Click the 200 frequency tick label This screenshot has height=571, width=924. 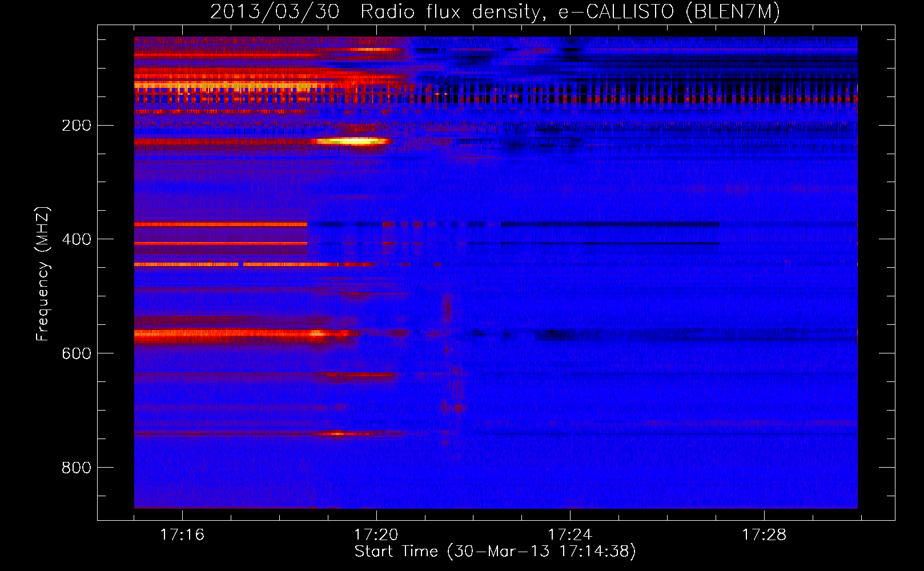coord(77,126)
